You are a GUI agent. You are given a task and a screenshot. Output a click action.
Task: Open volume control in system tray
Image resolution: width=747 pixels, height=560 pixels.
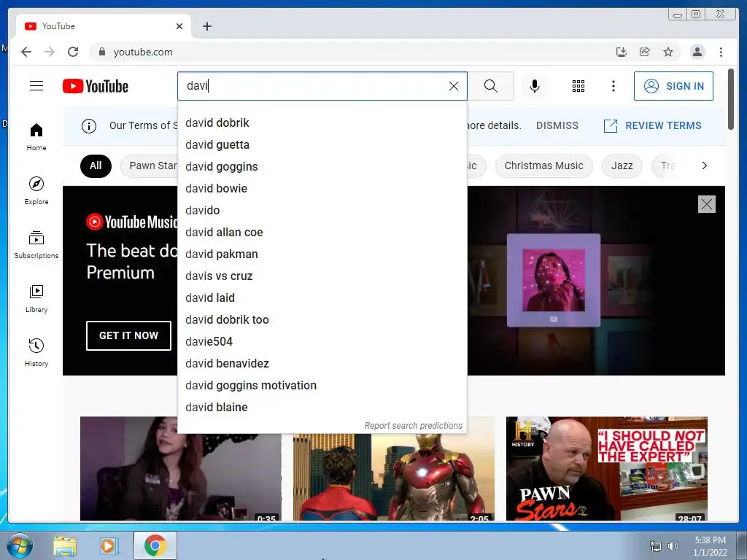[673, 546]
